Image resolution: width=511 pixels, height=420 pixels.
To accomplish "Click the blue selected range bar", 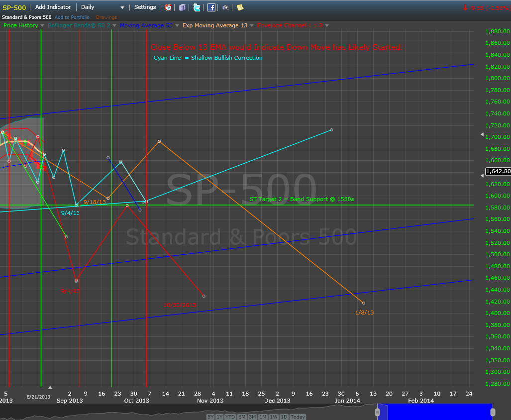I will point(435,412).
